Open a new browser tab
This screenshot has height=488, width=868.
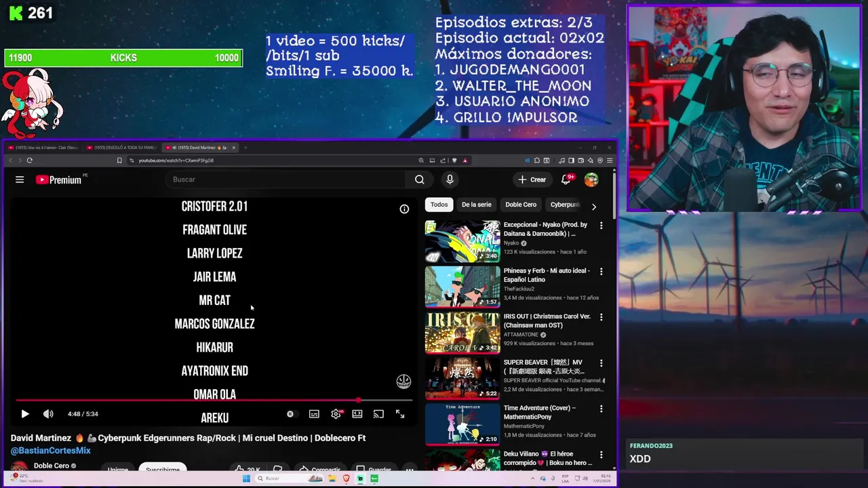[245, 148]
